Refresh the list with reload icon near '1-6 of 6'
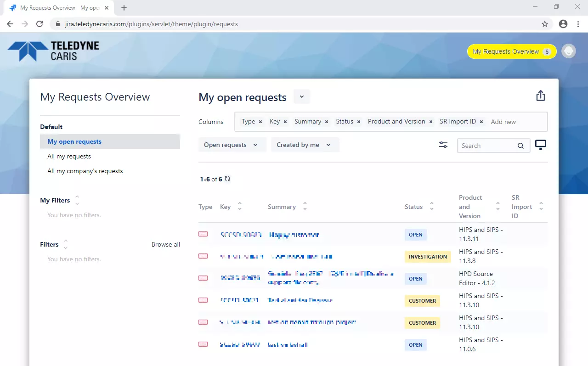This screenshot has width=588, height=366. (x=227, y=179)
